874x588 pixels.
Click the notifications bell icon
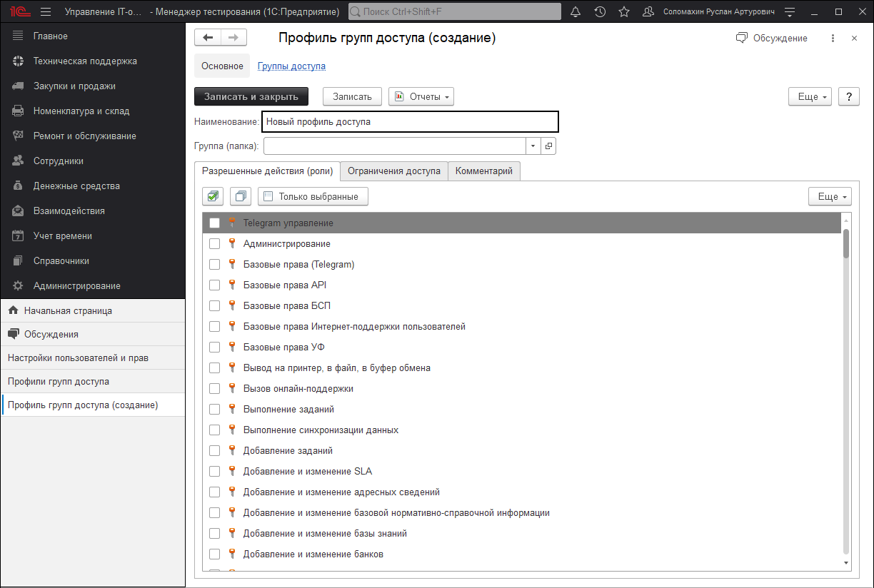pyautogui.click(x=576, y=12)
